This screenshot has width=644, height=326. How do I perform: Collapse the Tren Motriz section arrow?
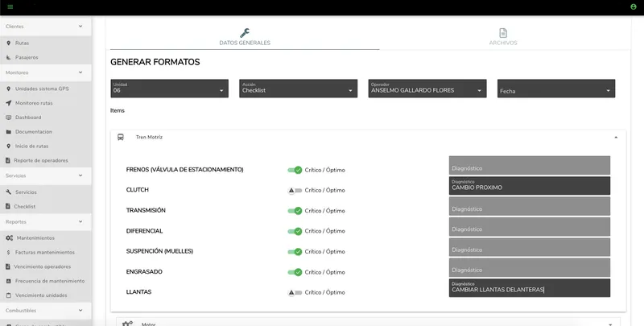click(x=616, y=137)
